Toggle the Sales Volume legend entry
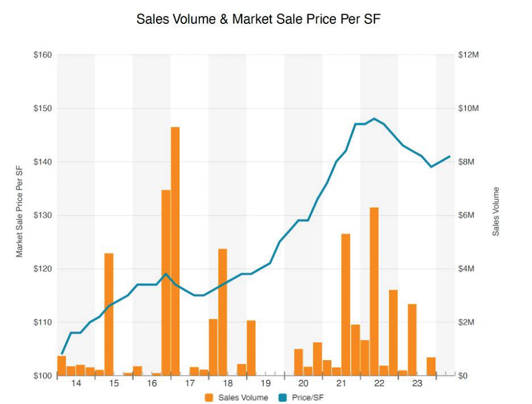The height and width of the screenshot is (404, 532). 236,398
